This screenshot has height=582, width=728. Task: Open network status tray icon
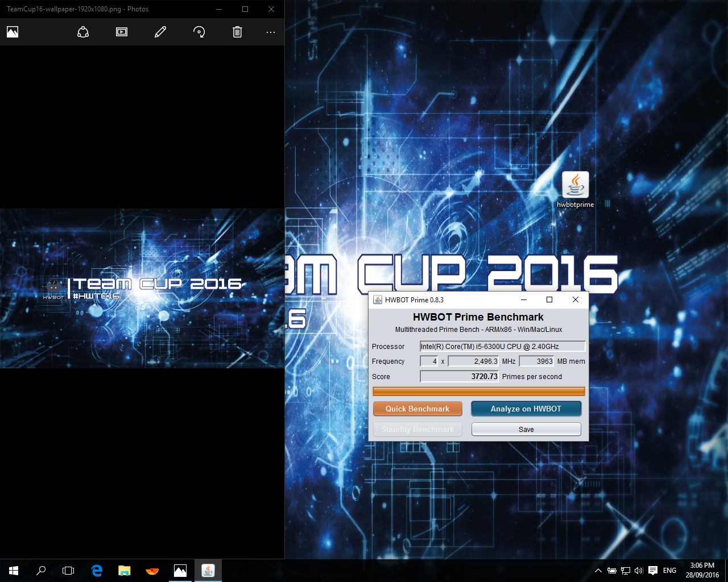[x=626, y=571]
